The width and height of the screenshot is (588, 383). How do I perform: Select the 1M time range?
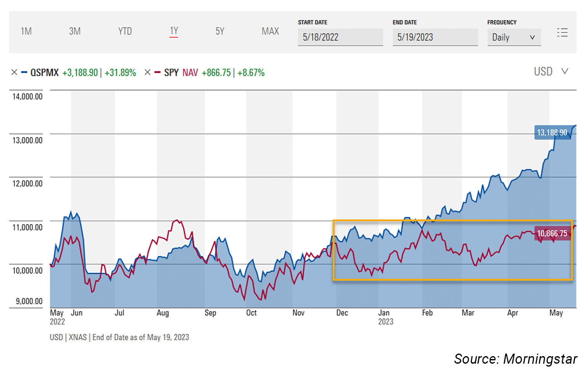coord(26,31)
